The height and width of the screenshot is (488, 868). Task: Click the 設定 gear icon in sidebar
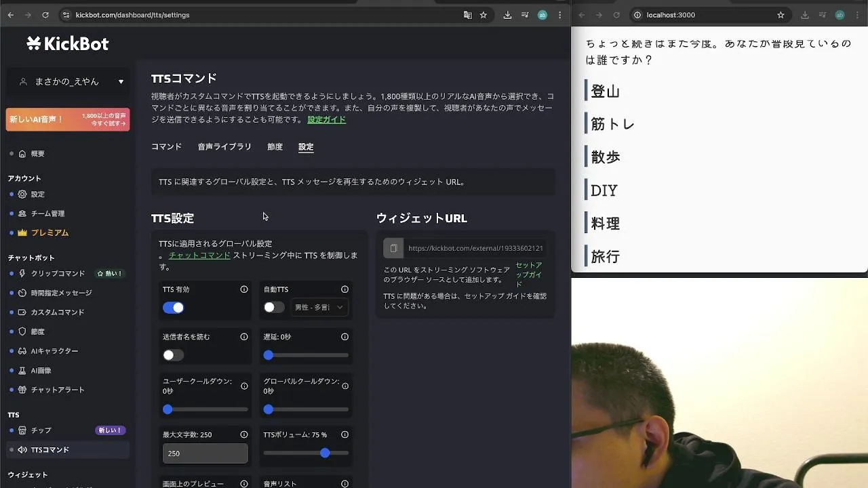point(22,195)
